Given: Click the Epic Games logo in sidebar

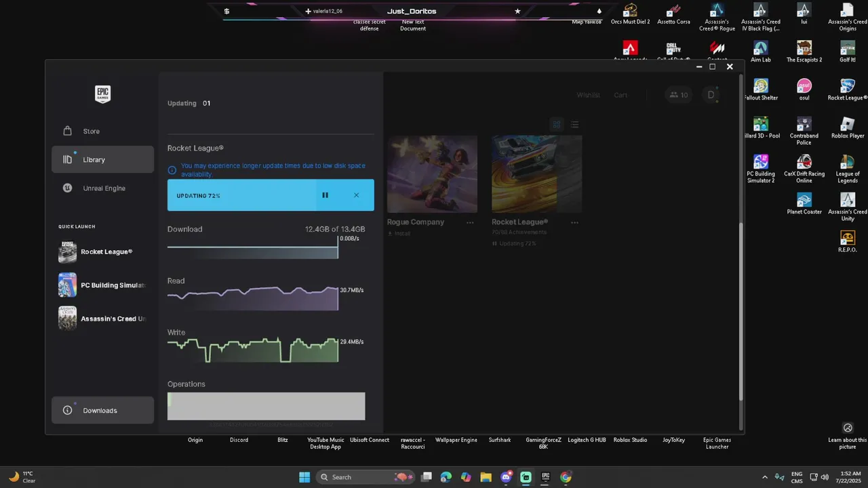Looking at the screenshot, I should coord(102,94).
